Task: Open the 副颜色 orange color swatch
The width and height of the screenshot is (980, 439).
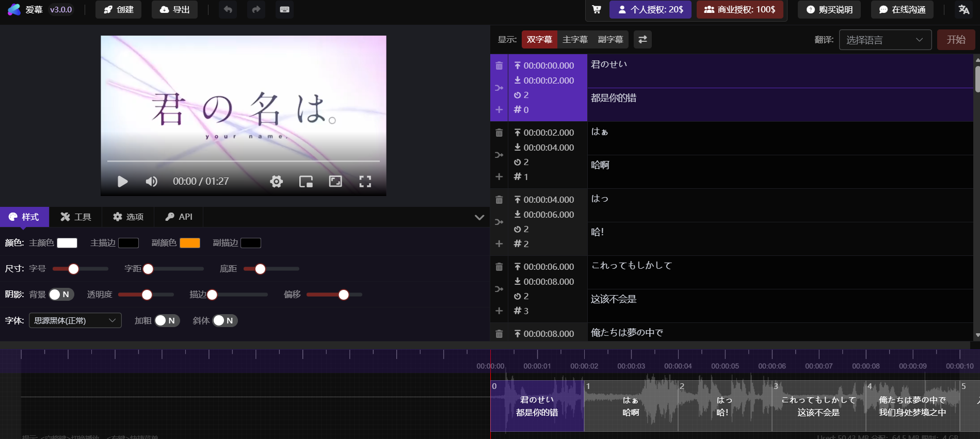Action: pos(190,243)
